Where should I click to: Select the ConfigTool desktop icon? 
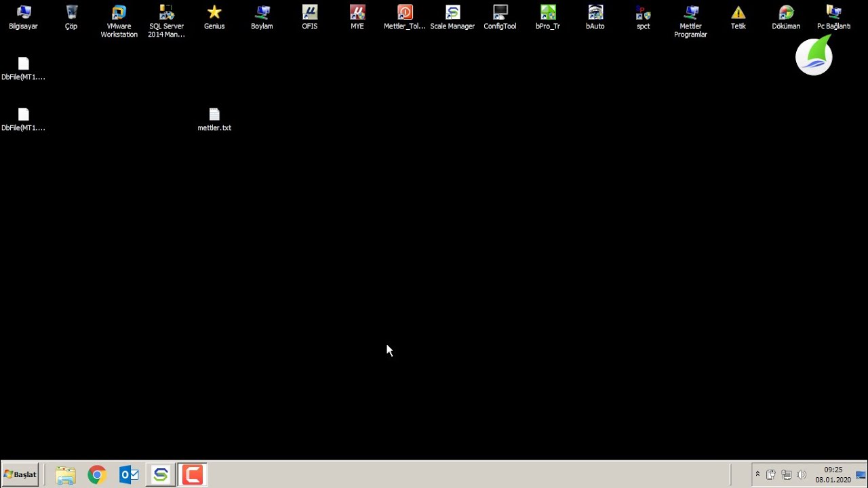coord(500,18)
